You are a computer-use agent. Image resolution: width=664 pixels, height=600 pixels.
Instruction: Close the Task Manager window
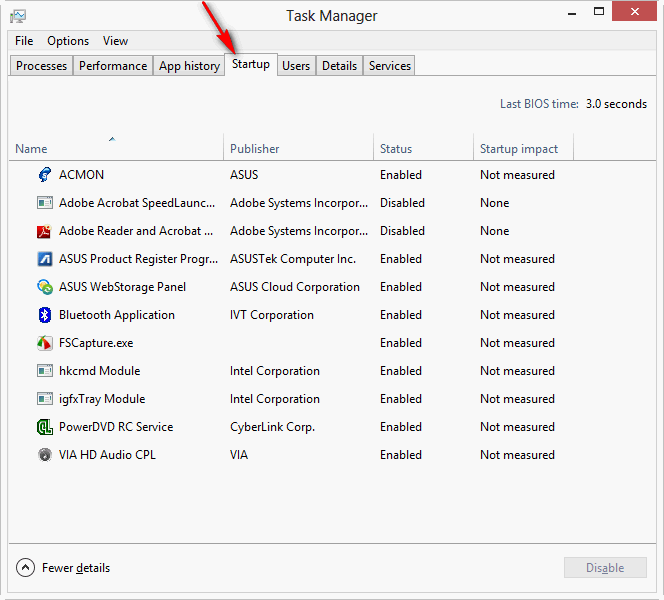[634, 11]
